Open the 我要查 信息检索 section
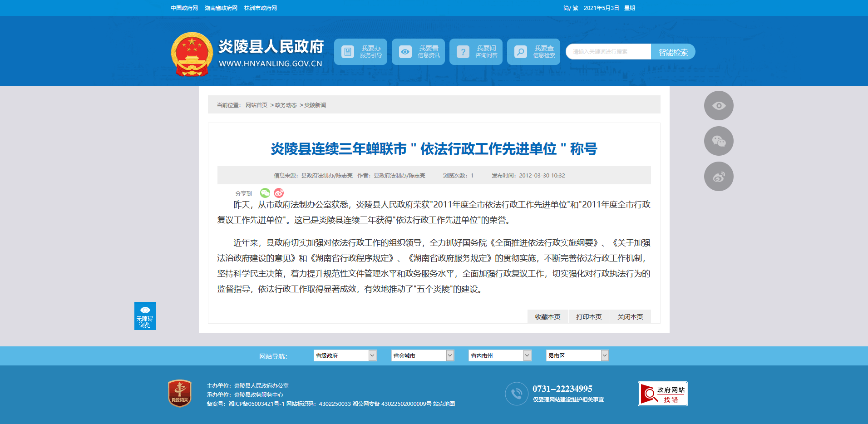This screenshot has width=868, height=424. (x=533, y=52)
